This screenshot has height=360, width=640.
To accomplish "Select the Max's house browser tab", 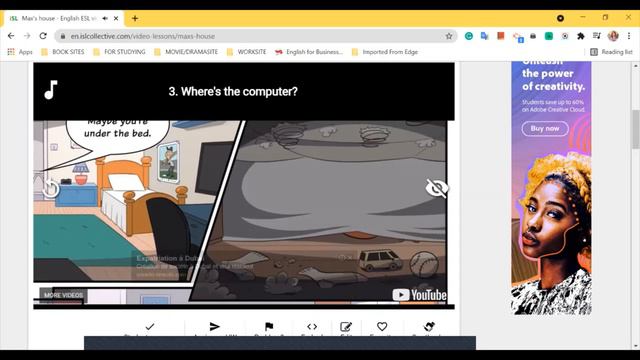I will click(x=63, y=18).
